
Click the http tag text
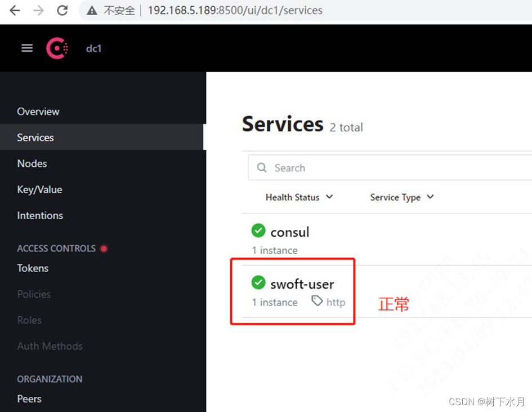[336, 302]
